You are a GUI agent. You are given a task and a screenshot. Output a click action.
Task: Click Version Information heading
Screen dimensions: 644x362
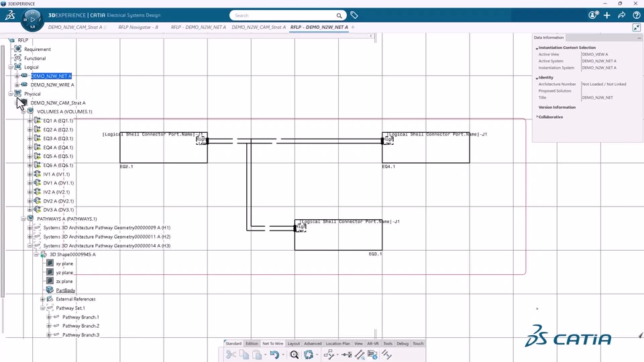[557, 107]
